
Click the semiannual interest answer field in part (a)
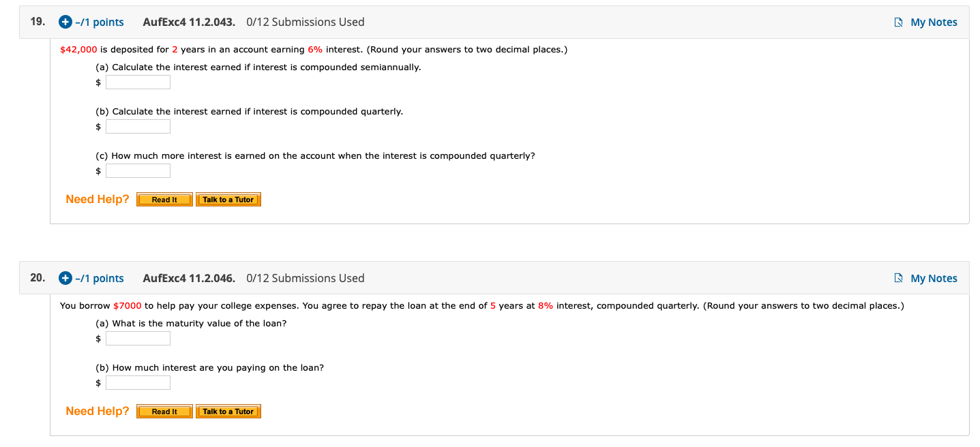[138, 82]
